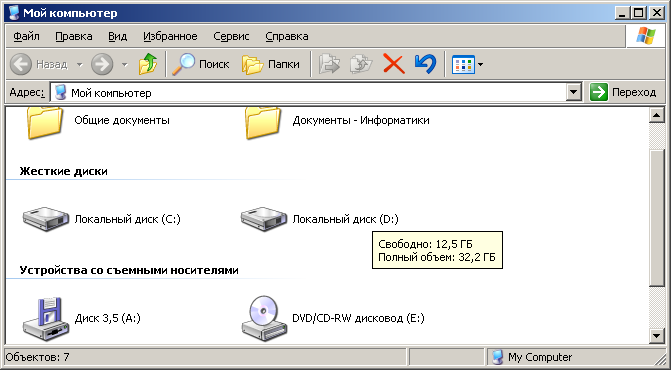Open the Views icon button
Image resolution: width=671 pixels, height=370 pixels.
click(x=463, y=65)
